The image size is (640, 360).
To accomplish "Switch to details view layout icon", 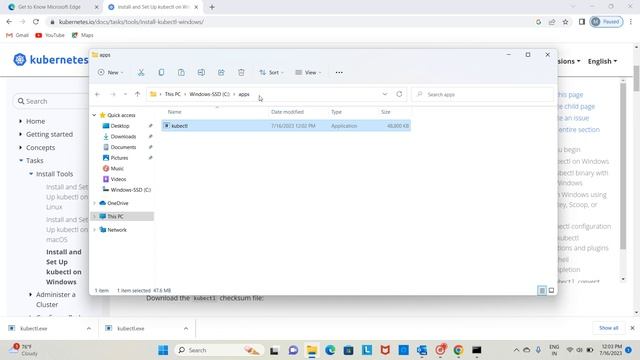I will click(542, 291).
